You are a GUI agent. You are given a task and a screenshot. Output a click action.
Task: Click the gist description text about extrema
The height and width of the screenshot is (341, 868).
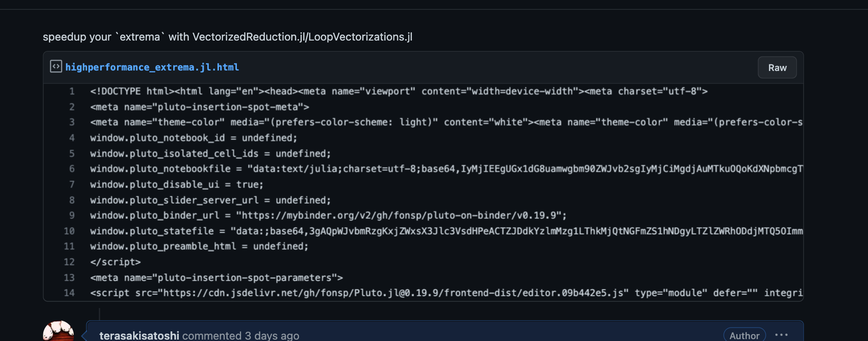coord(227,37)
